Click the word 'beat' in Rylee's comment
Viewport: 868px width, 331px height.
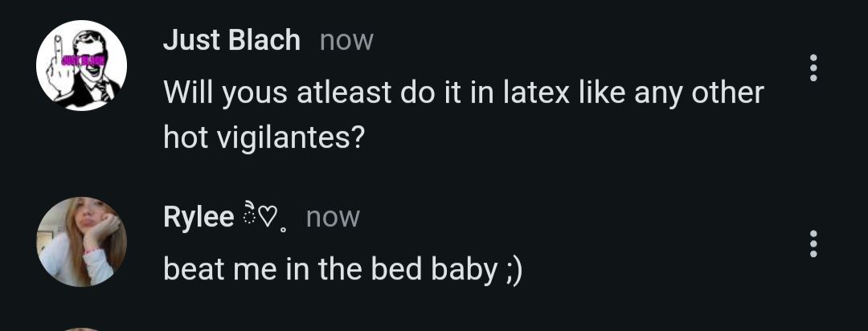point(194,271)
